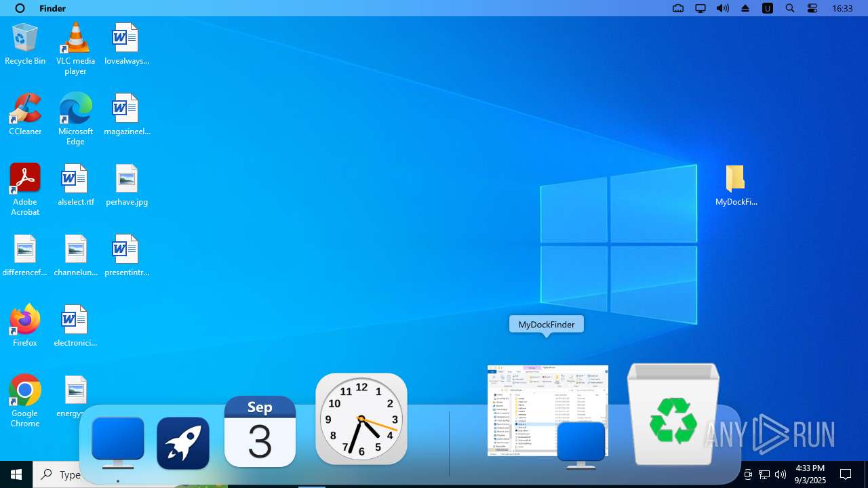Image resolution: width=868 pixels, height=488 pixels.
Task: Open Control Center toggles icon in menu bar
Action: coord(812,8)
